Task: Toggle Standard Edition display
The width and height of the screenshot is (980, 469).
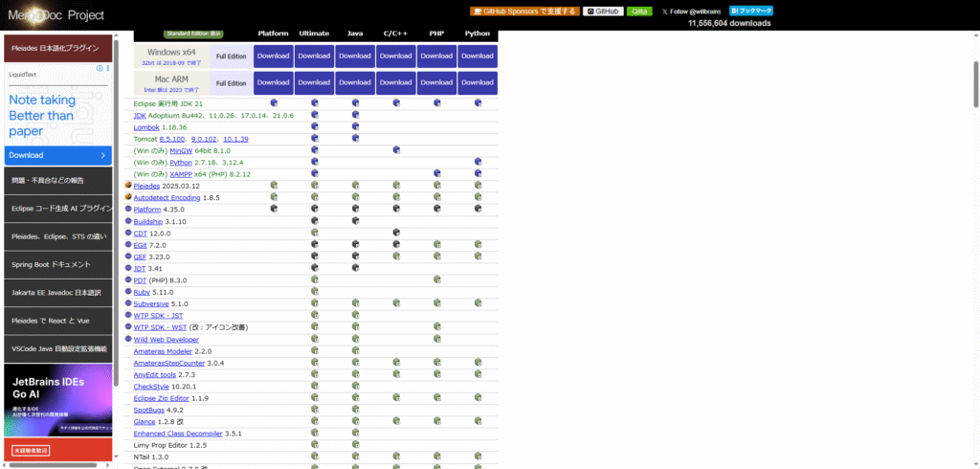Action: coord(193,33)
